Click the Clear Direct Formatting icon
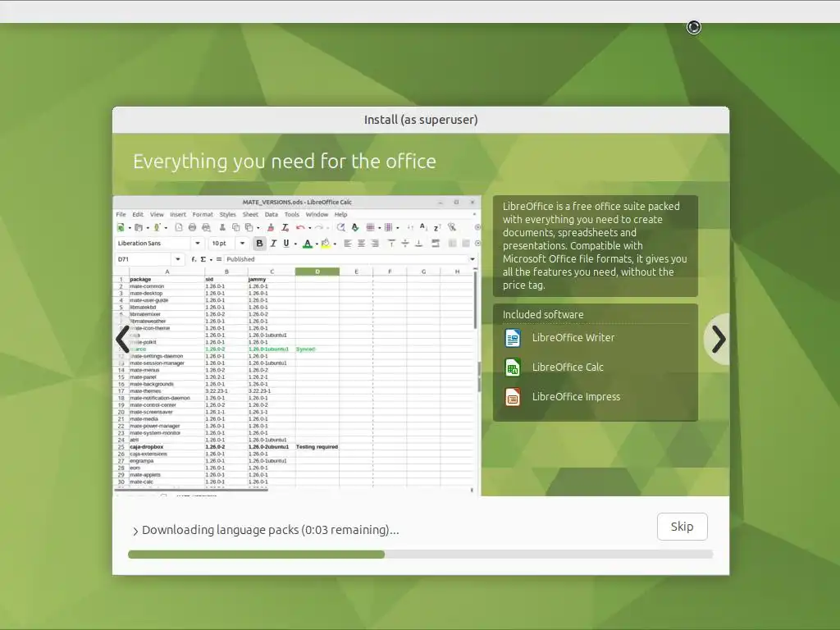840x630 pixels. click(x=285, y=228)
